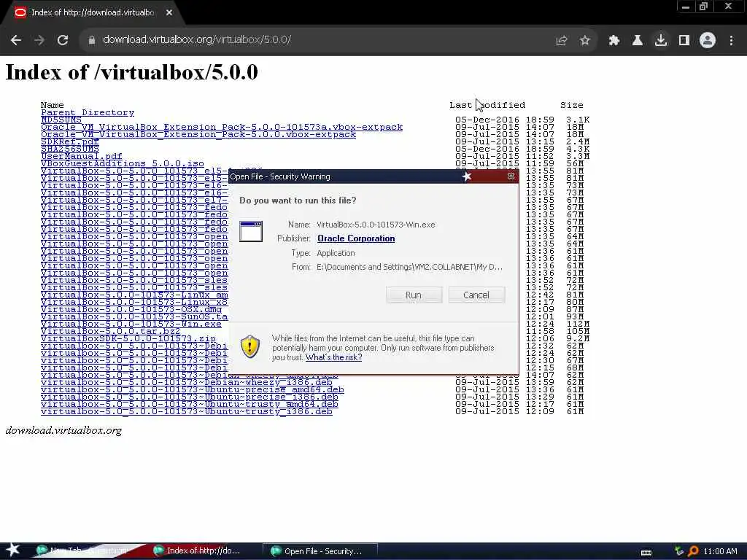
Task: Click the star icon in dialog title bar
Action: pyautogui.click(x=466, y=176)
